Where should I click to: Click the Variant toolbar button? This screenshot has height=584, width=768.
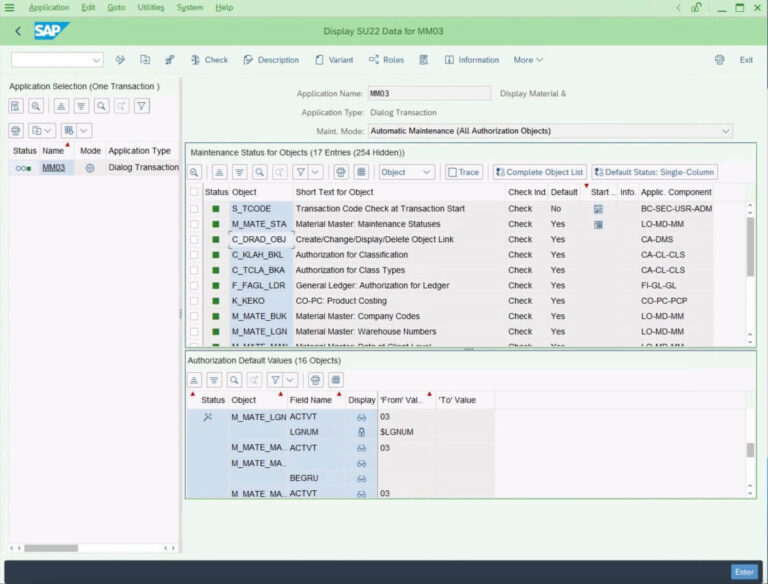pos(334,60)
